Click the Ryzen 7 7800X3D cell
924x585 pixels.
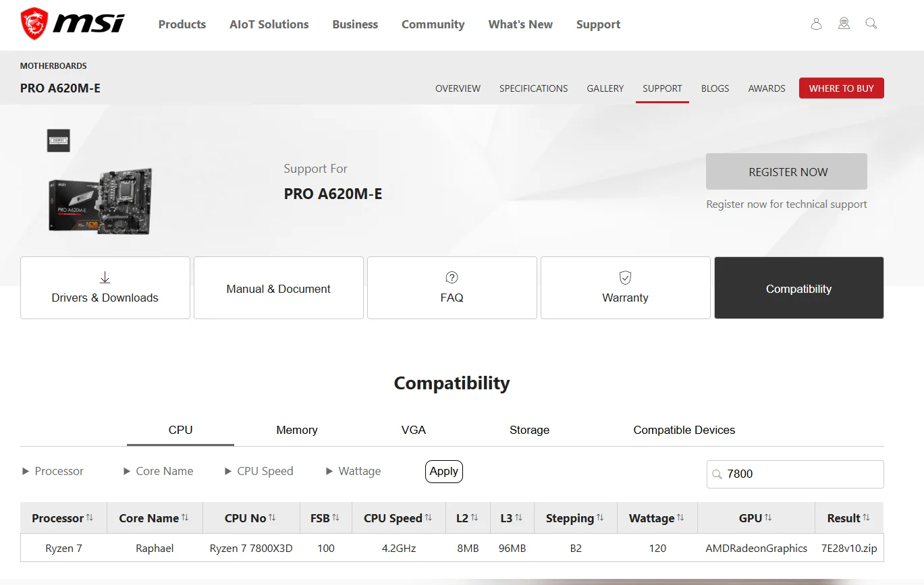tap(251, 548)
